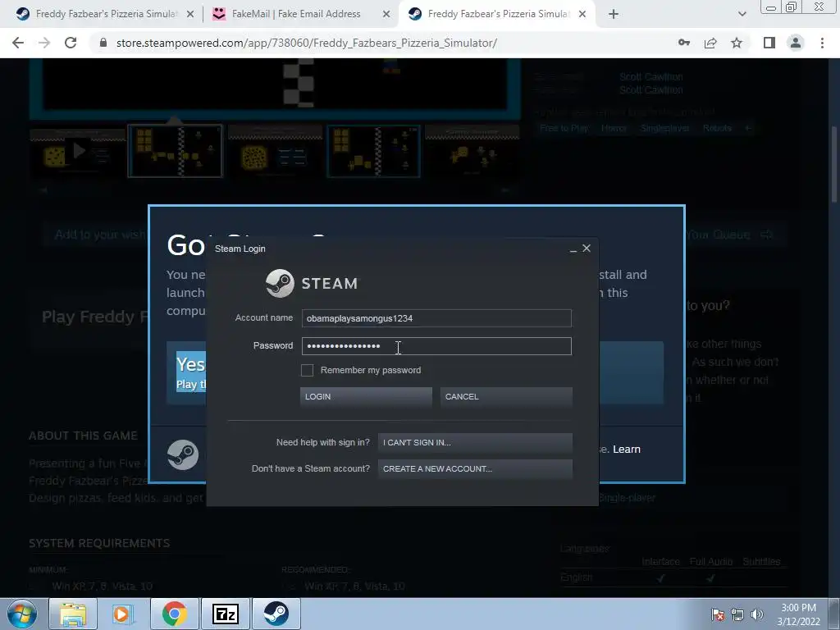Open Windows Explorer from taskbar
Image resolution: width=840 pixels, height=630 pixels.
pyautogui.click(x=72, y=614)
